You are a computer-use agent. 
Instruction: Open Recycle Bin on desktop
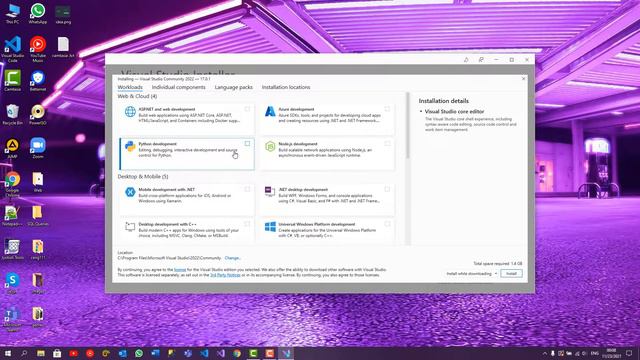click(13, 114)
